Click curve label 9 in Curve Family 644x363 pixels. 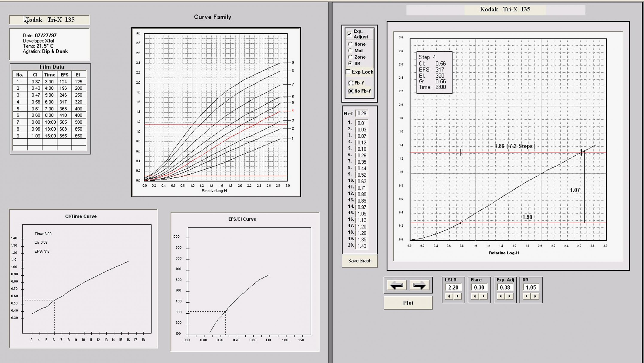click(293, 63)
